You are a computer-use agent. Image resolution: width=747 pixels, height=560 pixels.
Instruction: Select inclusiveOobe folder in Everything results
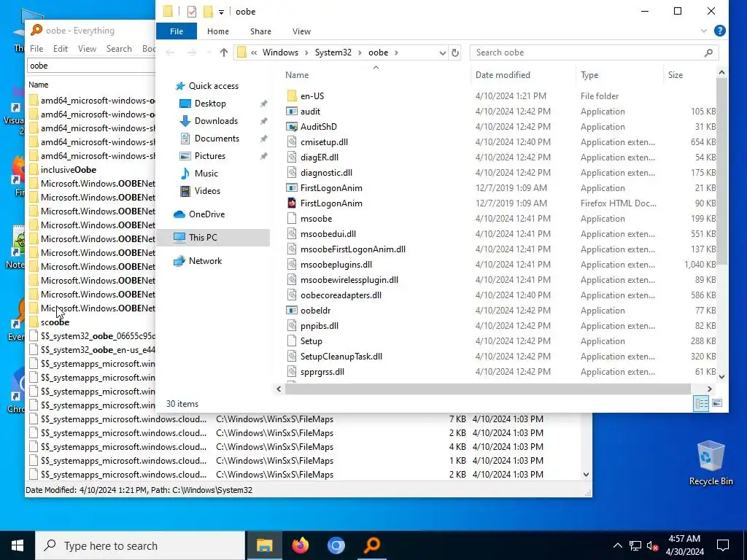(x=68, y=170)
